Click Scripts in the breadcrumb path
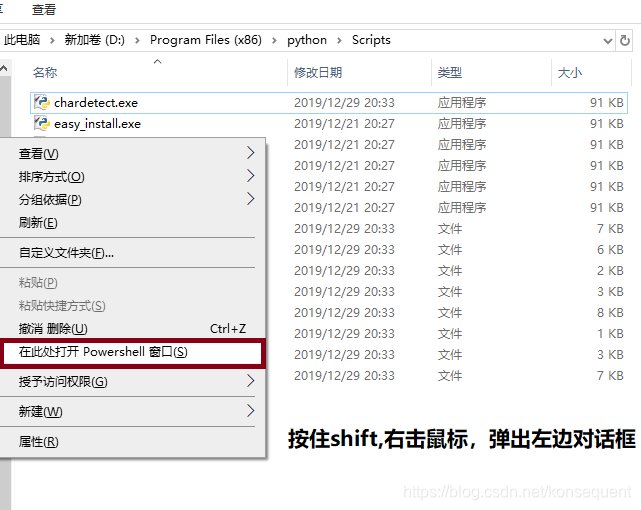 tap(371, 40)
